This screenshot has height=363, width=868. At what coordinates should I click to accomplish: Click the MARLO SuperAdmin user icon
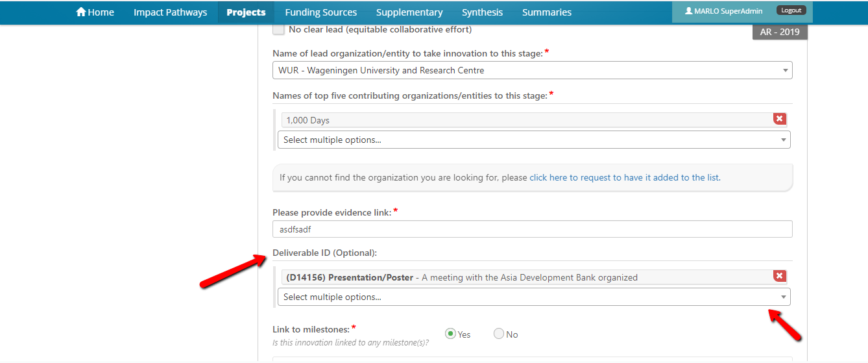pyautogui.click(x=688, y=11)
